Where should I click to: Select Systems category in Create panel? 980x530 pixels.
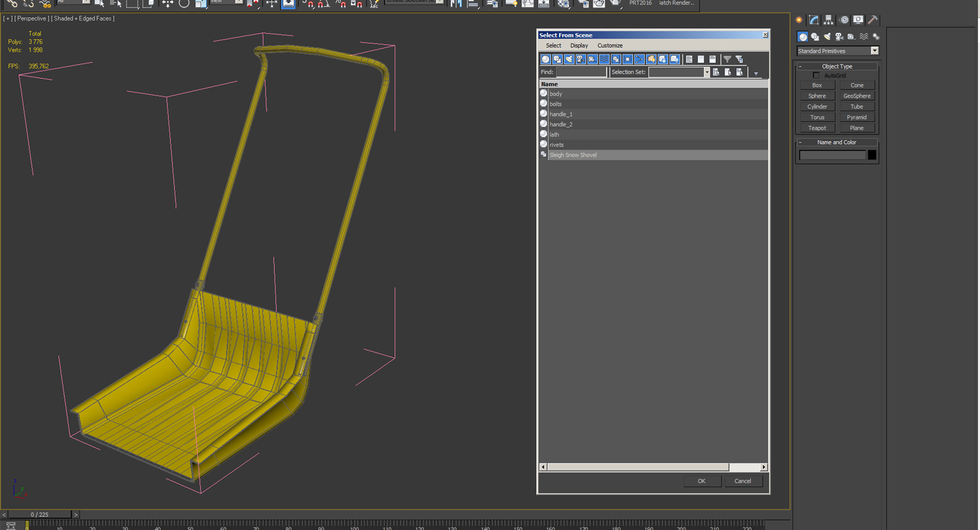click(875, 37)
